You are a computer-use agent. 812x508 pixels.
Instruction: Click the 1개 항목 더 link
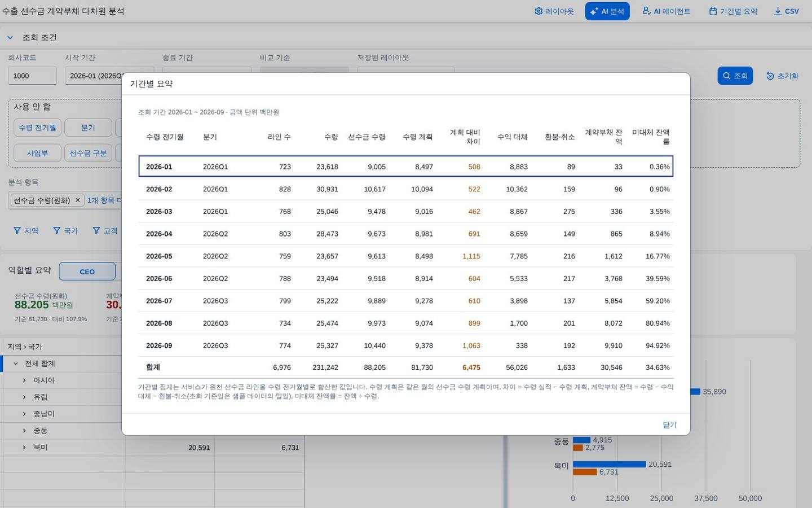[x=104, y=200]
